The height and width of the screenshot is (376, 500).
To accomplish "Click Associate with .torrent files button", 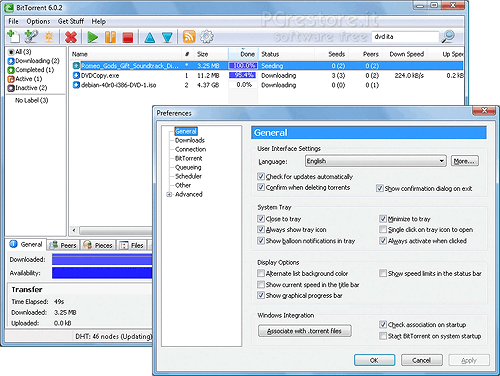I will point(305,331).
